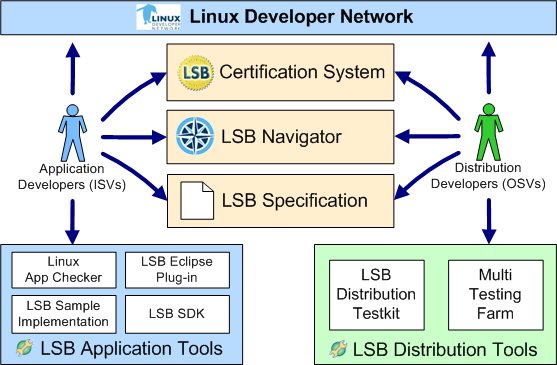
Task: Click the wrench icon beside LSB Distribution Tools
Action: [338, 349]
